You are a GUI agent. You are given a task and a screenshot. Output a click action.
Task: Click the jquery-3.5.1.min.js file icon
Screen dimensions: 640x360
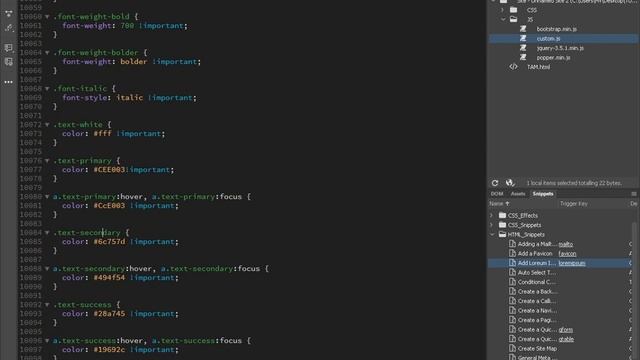[x=523, y=48]
